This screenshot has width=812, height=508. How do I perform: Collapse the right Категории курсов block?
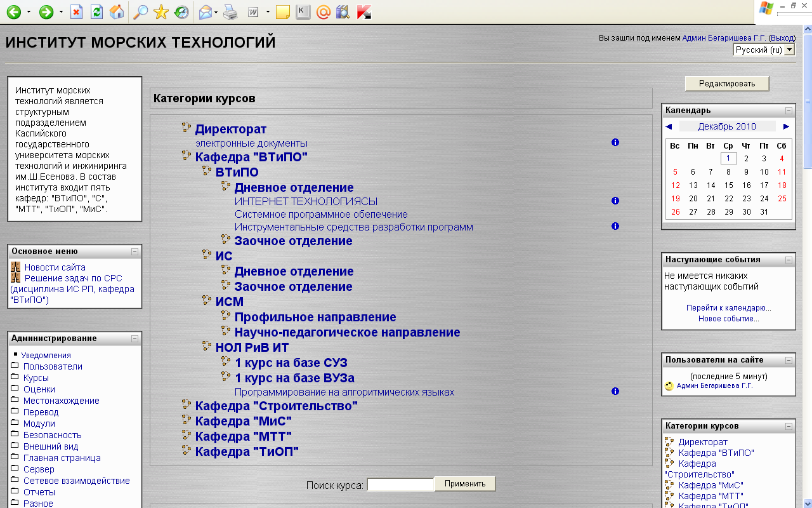789,426
